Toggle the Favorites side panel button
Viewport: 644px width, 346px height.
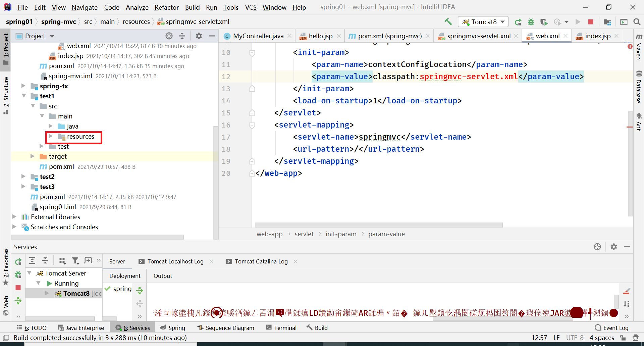pyautogui.click(x=6, y=266)
